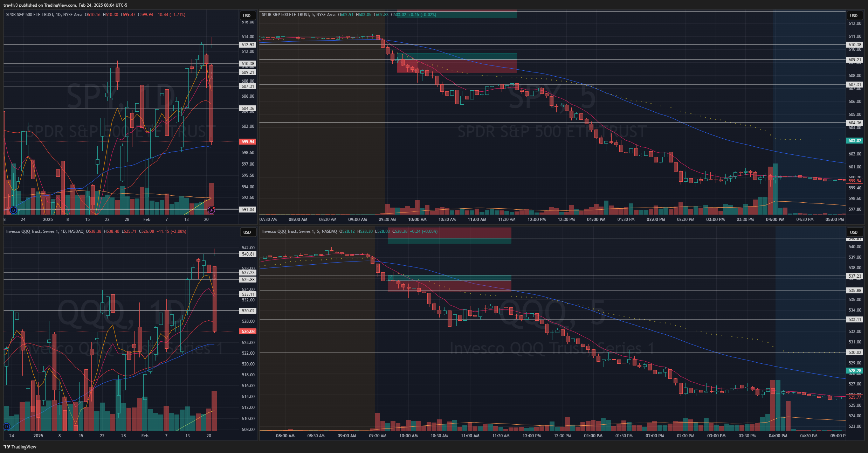
Task: Select 537.23 level label on QQQ 5-minute chart
Action: [x=855, y=276]
